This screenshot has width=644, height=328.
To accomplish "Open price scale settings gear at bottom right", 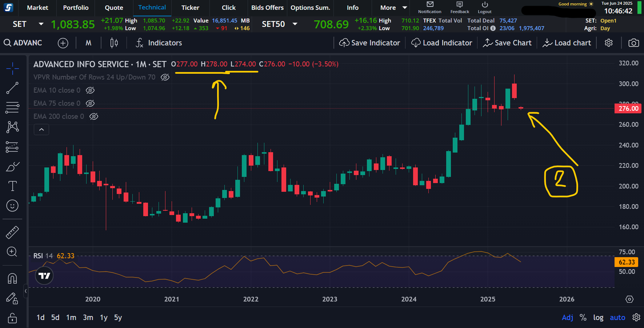I will [636, 317].
